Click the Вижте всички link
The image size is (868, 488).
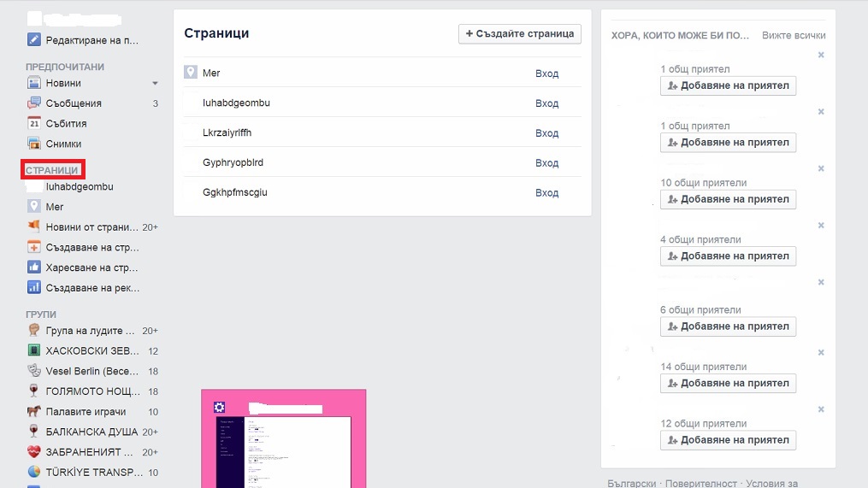coord(793,36)
